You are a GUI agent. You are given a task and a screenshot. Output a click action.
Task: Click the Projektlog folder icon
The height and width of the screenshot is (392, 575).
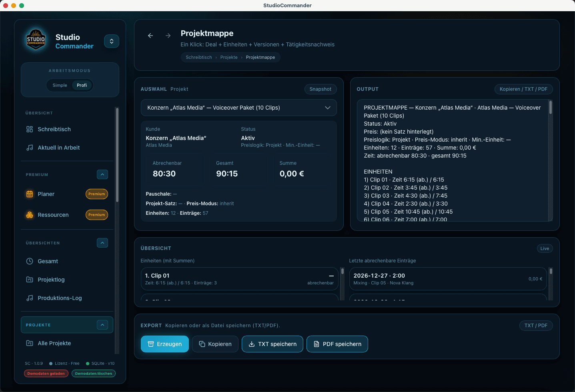point(29,280)
